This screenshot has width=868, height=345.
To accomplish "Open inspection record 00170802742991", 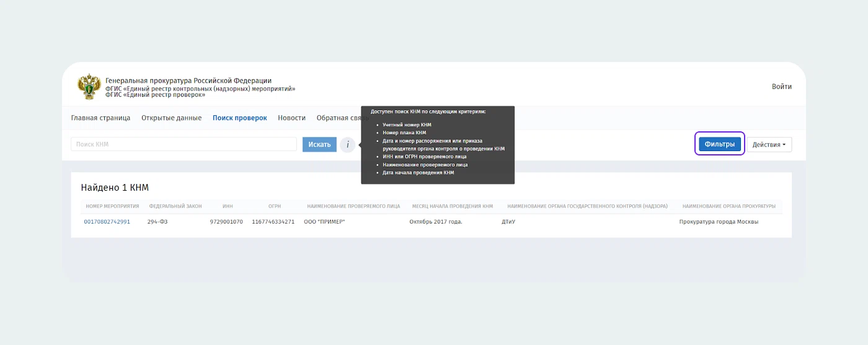I will pos(107,222).
